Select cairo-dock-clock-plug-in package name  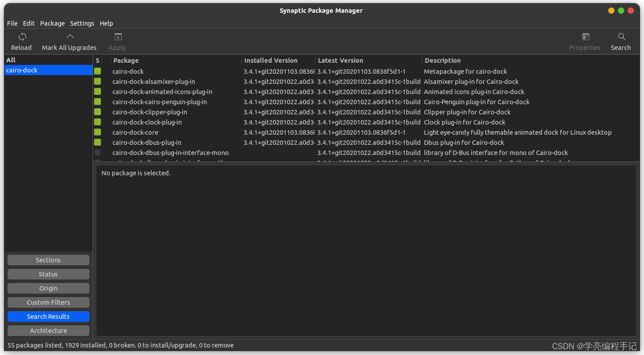pyautogui.click(x=147, y=122)
